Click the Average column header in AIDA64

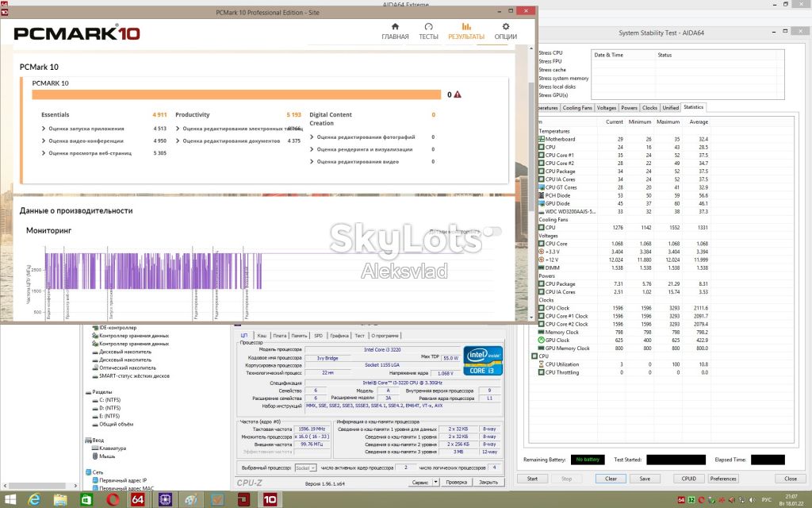699,121
